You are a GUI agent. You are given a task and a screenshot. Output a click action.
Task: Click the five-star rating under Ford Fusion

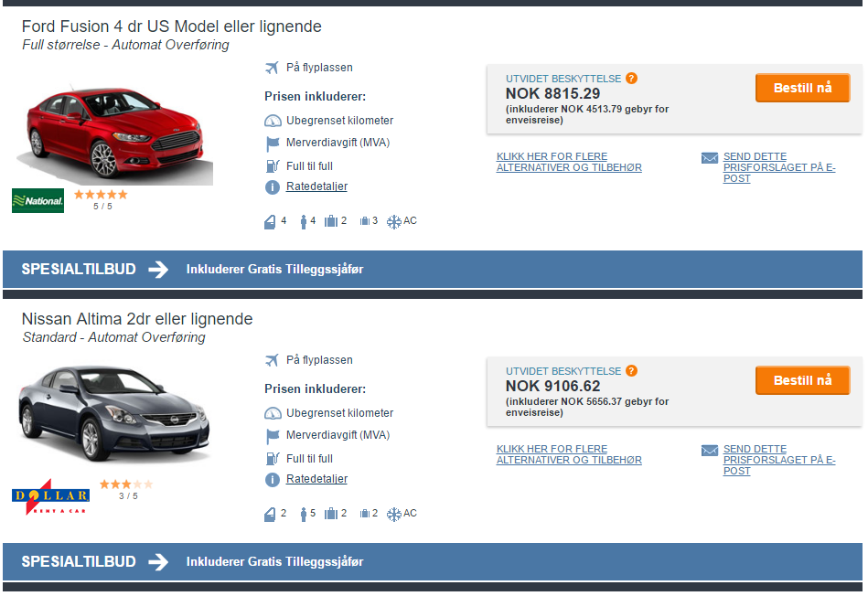[101, 194]
